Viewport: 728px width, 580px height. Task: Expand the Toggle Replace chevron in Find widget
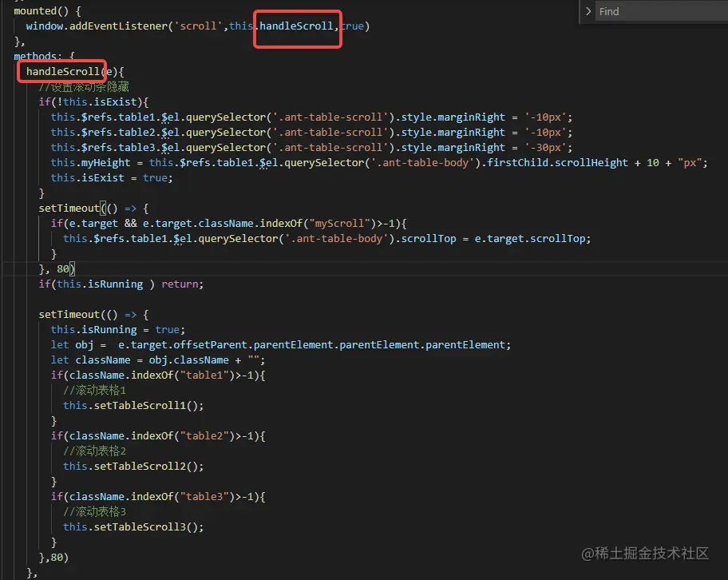(x=588, y=11)
